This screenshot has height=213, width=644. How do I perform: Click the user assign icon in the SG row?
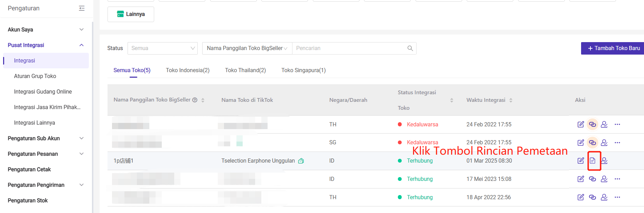pos(604,143)
